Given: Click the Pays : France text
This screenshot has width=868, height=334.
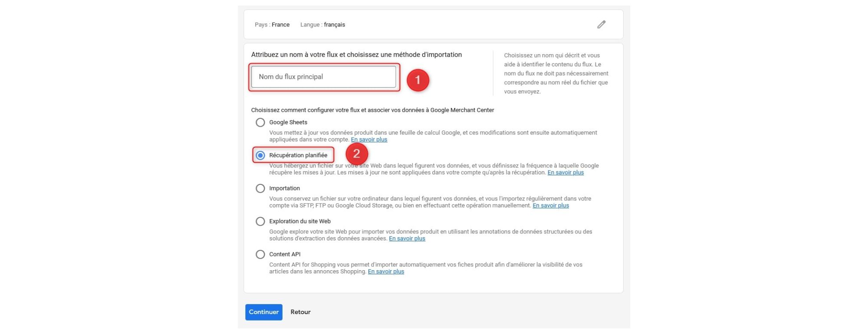Looking at the screenshot, I should coord(272,25).
